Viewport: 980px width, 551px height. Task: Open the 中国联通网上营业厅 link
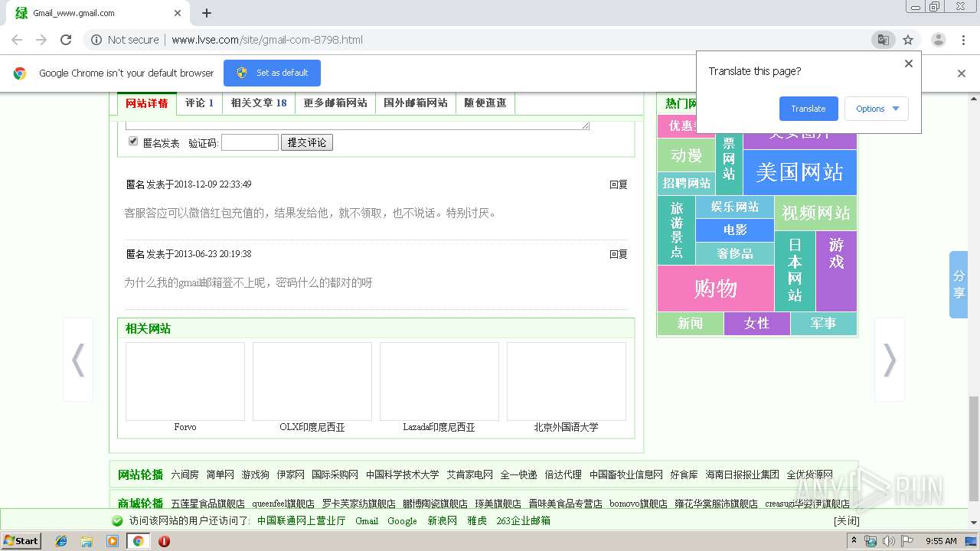click(x=301, y=521)
